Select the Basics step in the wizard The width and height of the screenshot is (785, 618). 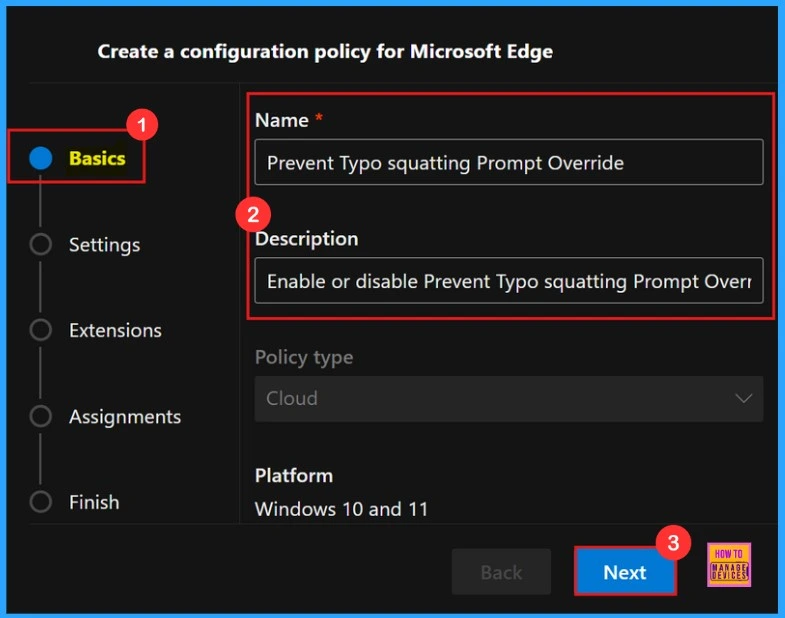pyautogui.click(x=97, y=158)
